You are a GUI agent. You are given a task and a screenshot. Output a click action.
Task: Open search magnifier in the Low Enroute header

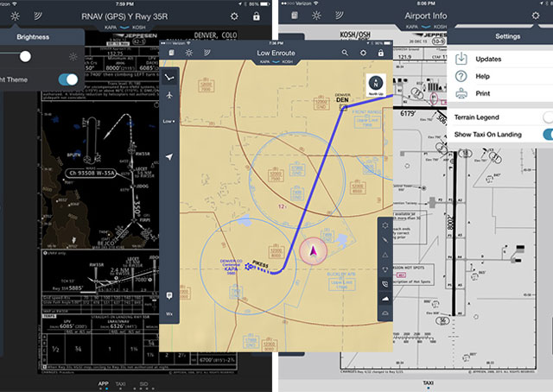point(345,53)
